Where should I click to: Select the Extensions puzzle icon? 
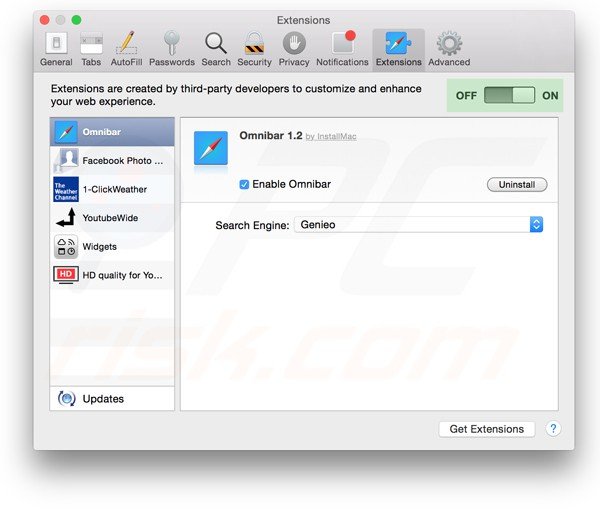point(398,43)
